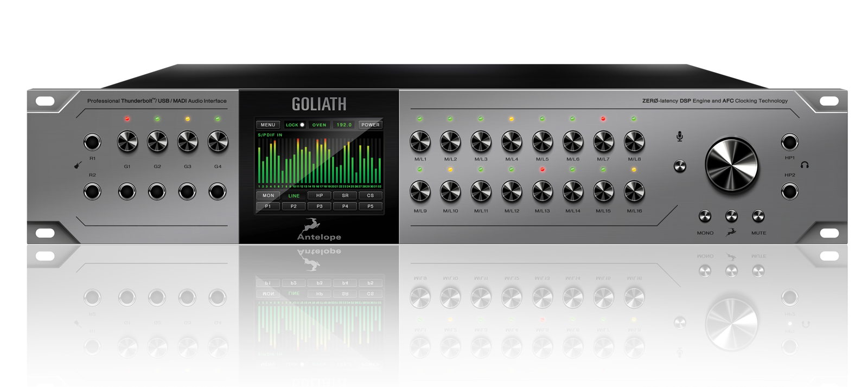The width and height of the screenshot is (868, 387).
Task: Click the M/L10 gain knob
Action: [450, 191]
